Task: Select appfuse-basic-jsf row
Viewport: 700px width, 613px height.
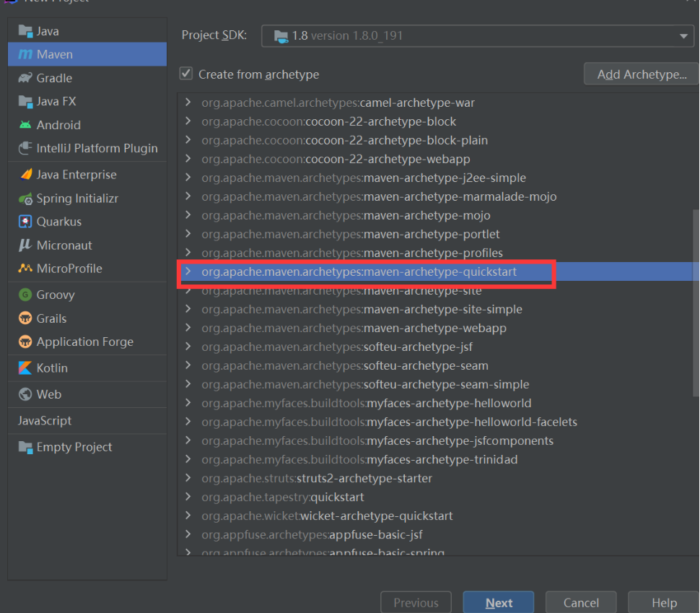Action: click(437, 534)
